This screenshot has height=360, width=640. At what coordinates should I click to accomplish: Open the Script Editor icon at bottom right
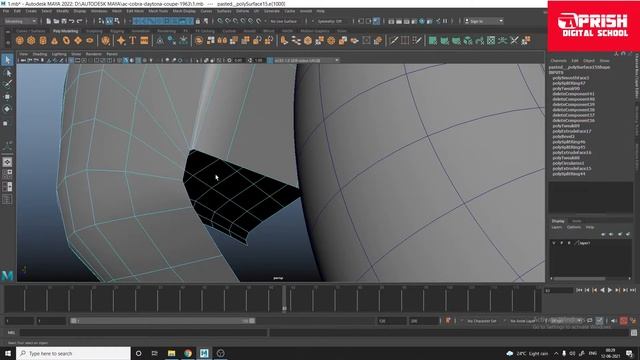[634, 333]
